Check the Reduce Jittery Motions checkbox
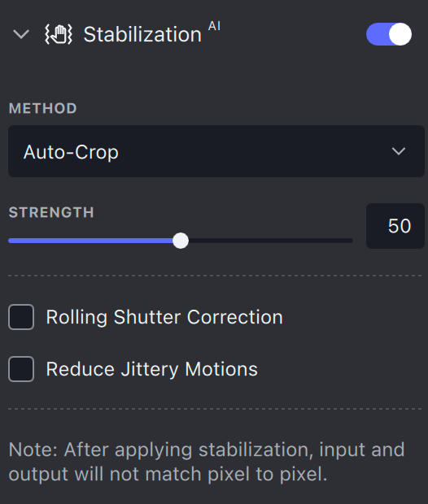This screenshot has height=504, width=428. 21,369
